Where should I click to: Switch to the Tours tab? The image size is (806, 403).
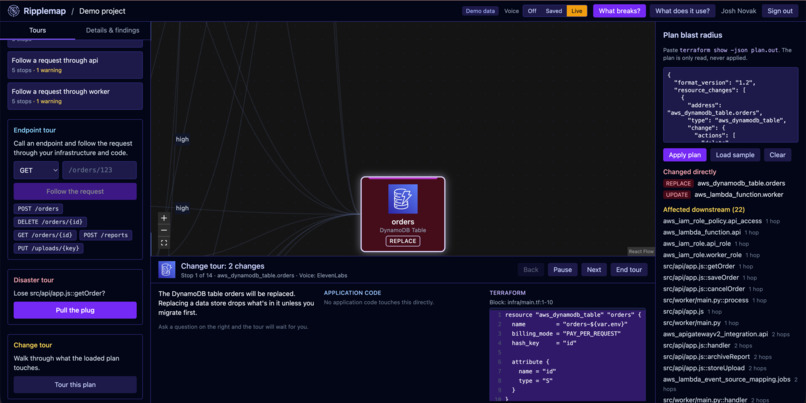coord(38,30)
